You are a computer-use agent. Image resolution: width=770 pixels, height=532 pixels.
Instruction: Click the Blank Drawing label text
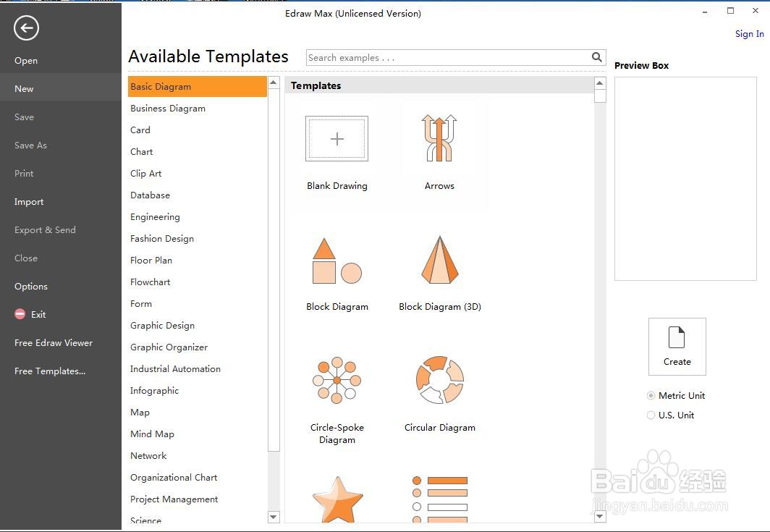pyautogui.click(x=337, y=186)
